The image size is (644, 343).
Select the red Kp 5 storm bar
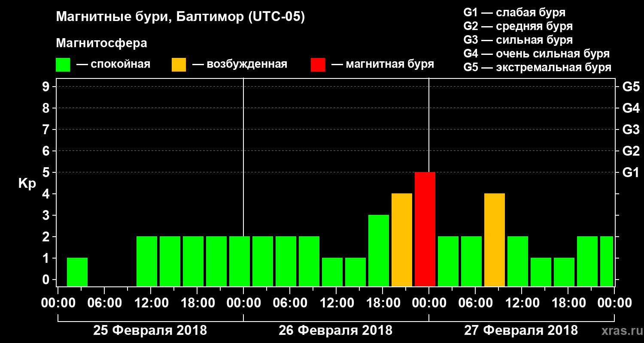(425, 229)
